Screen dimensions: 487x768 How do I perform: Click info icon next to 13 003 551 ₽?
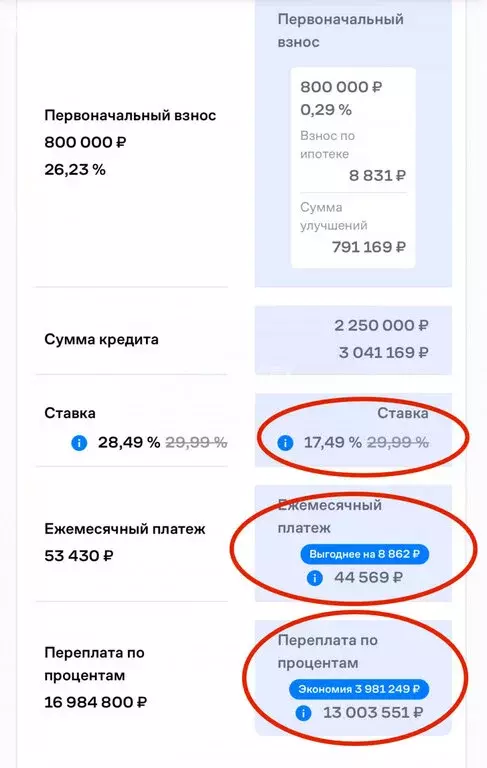[x=303, y=713]
